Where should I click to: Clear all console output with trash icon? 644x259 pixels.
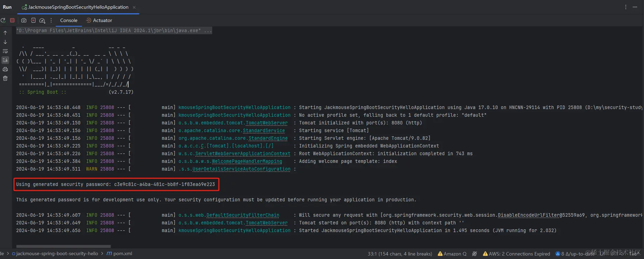[5, 78]
